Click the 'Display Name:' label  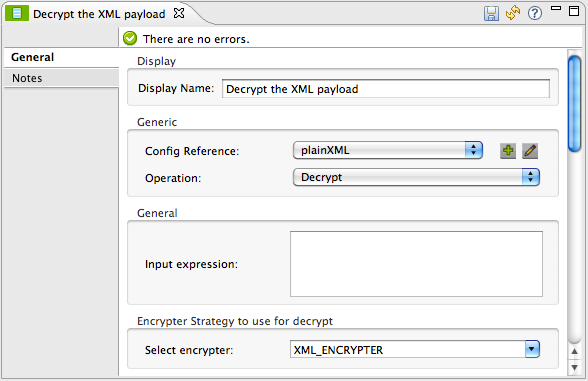[176, 88]
